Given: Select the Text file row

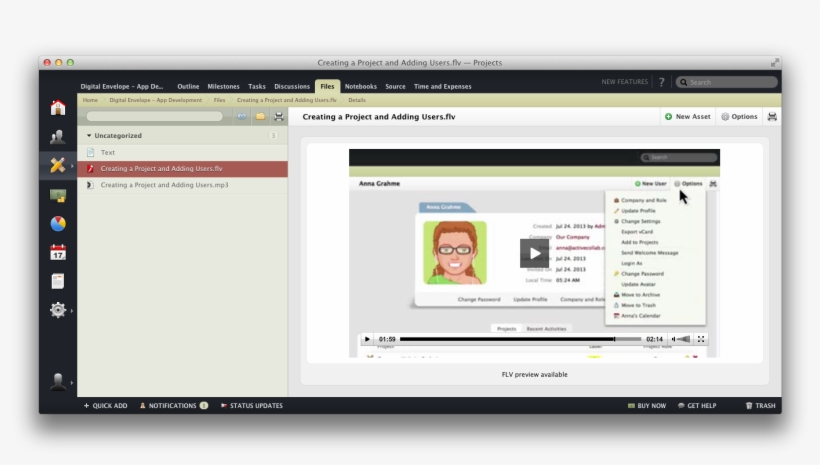Looking at the screenshot, I should (x=183, y=152).
